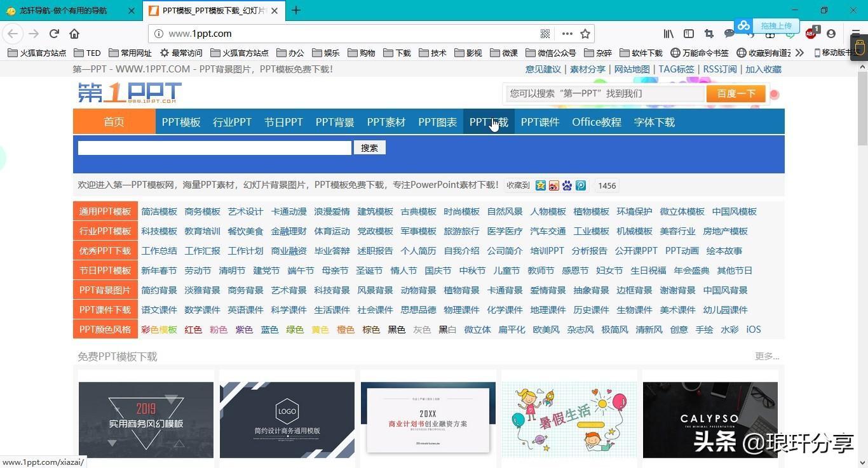Share to QQ Zone star icon

pos(540,185)
